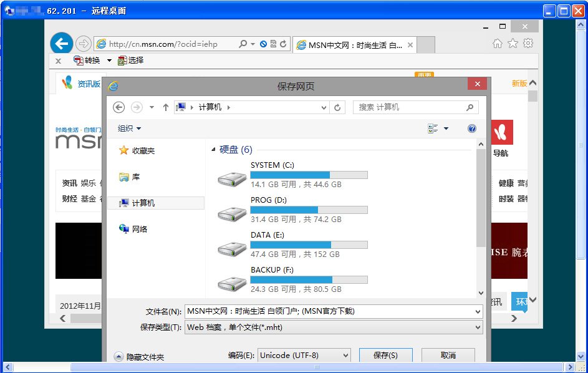The image size is (588, 373).
Task: Minimize the IE window inside remote desktop
Action: click(x=486, y=27)
